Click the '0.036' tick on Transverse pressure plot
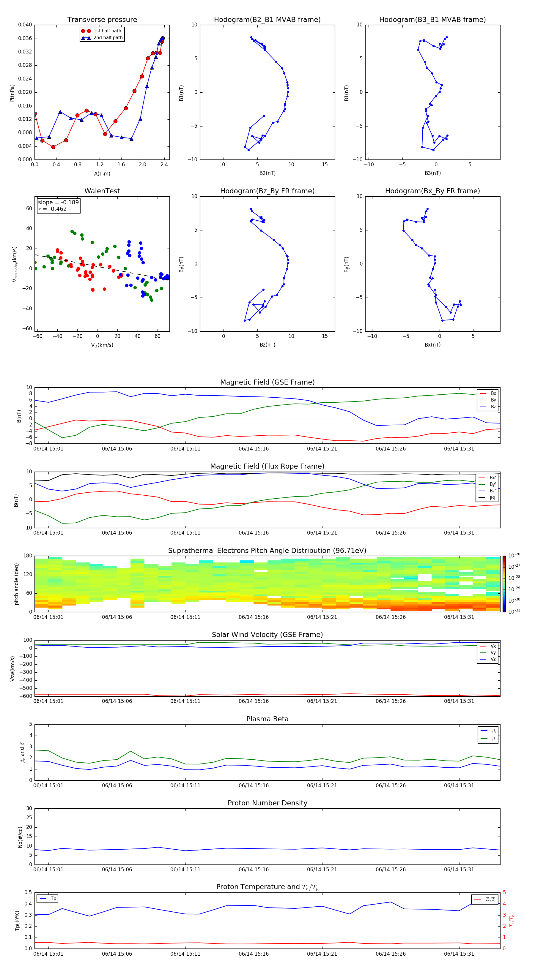Viewport: 535px width, 980px height. [x=25, y=38]
